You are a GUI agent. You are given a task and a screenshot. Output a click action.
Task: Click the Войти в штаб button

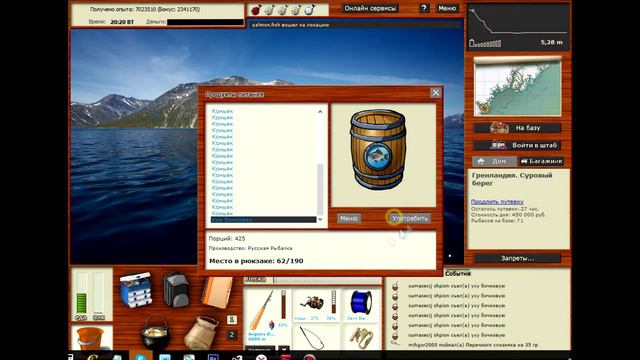[x=518, y=145]
